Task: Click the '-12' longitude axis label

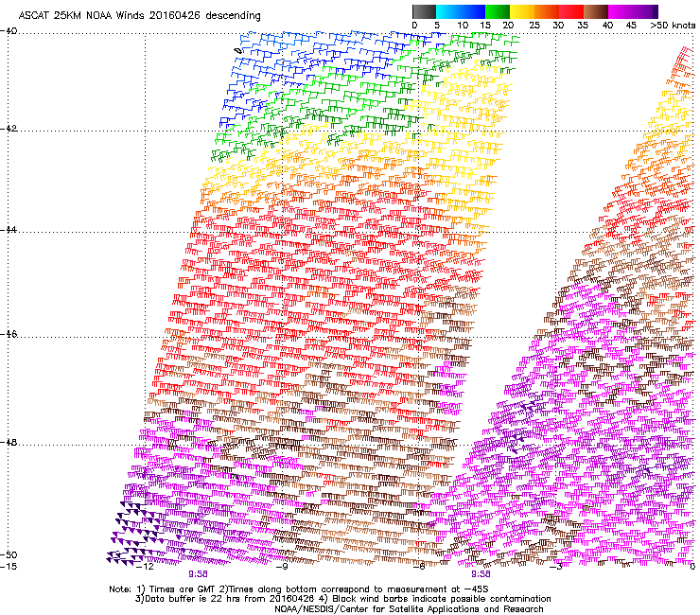Action: pyautogui.click(x=145, y=567)
